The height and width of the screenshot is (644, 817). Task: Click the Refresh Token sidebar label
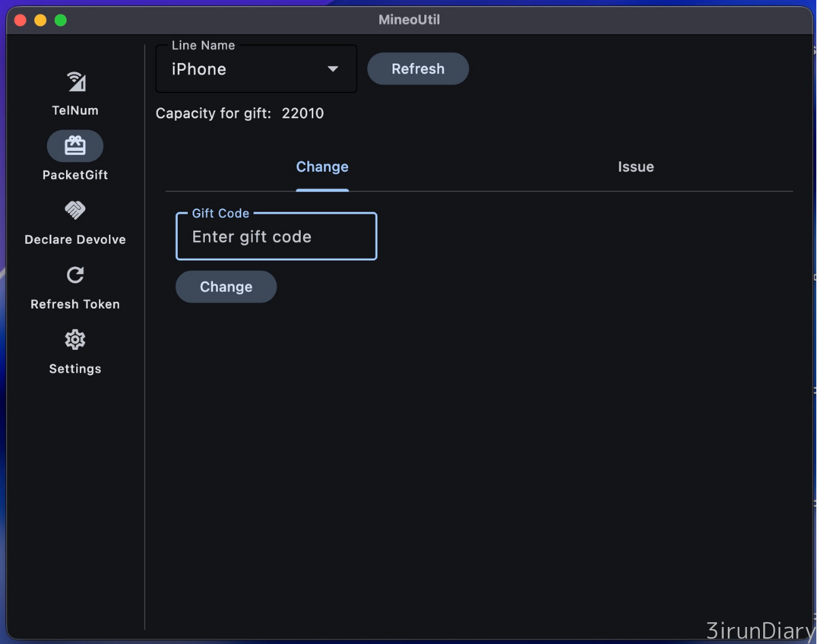coord(75,304)
